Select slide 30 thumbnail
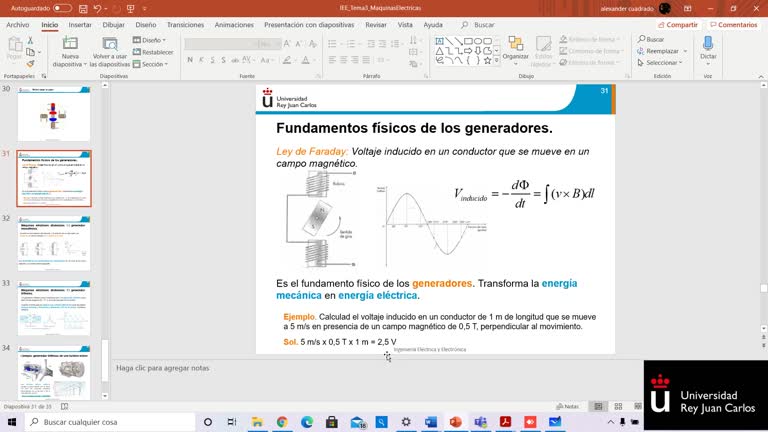The height and width of the screenshot is (432, 768). tap(54, 114)
